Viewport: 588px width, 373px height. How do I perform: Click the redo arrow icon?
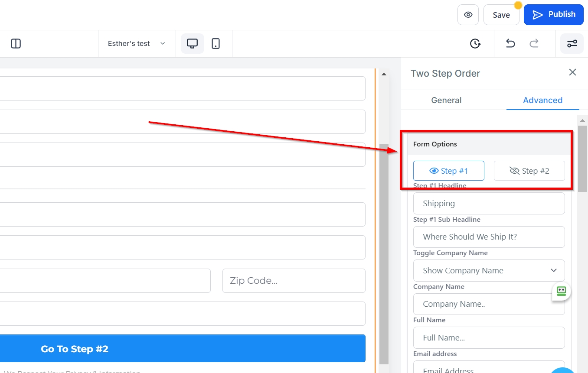tap(534, 43)
